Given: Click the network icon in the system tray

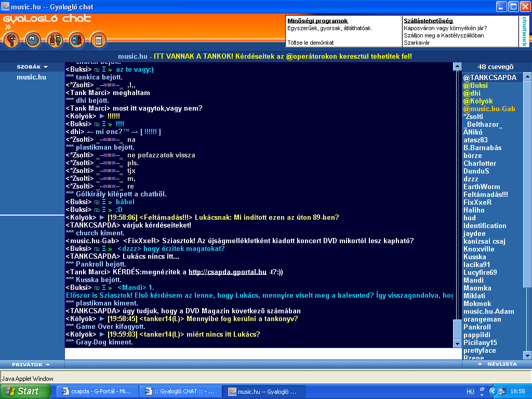Looking at the screenshot, I should point(501,392).
